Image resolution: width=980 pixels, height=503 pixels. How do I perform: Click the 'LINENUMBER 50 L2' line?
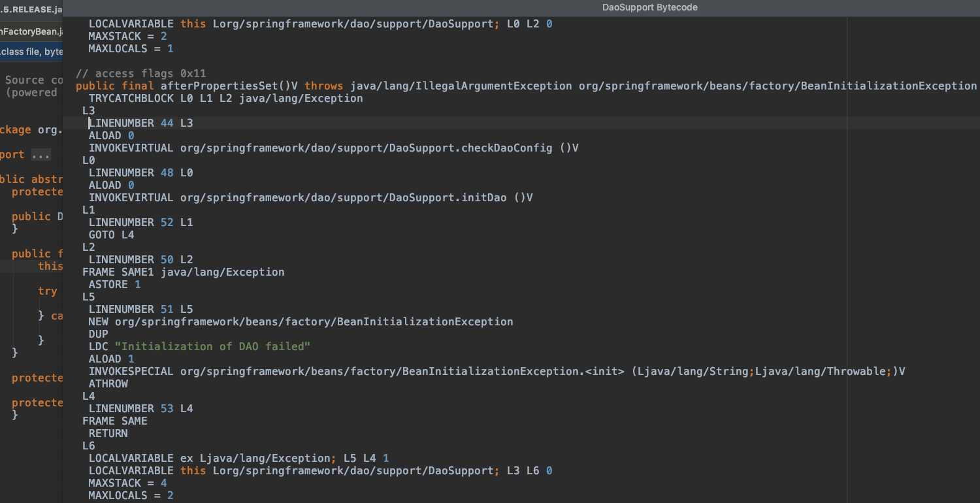(x=140, y=259)
